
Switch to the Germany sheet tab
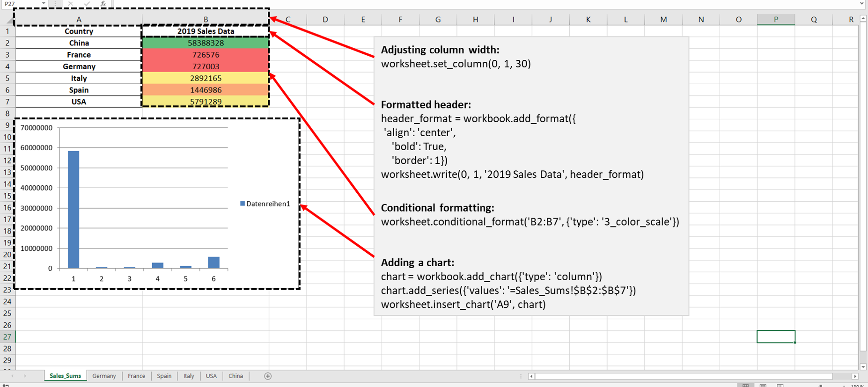coord(104,376)
